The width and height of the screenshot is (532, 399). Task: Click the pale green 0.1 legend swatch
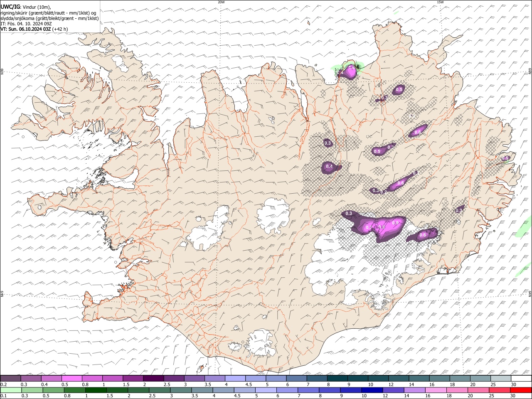click(11, 390)
